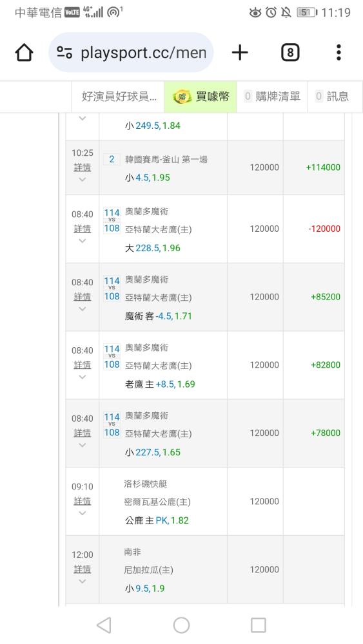Tap the 買噱幣 coin icon
The height and width of the screenshot is (644, 363).
point(182,97)
